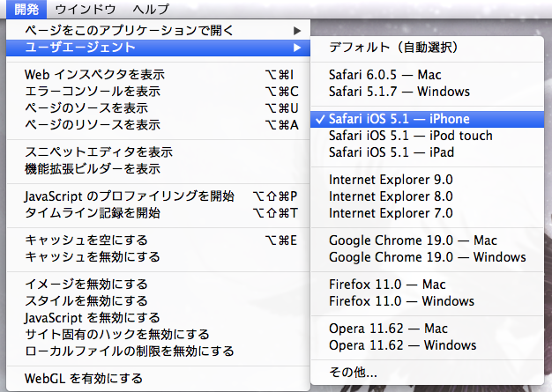This screenshot has height=392, width=552.
Task: Select Google Chrome 19.0 — Mac
Action: [x=427, y=240]
